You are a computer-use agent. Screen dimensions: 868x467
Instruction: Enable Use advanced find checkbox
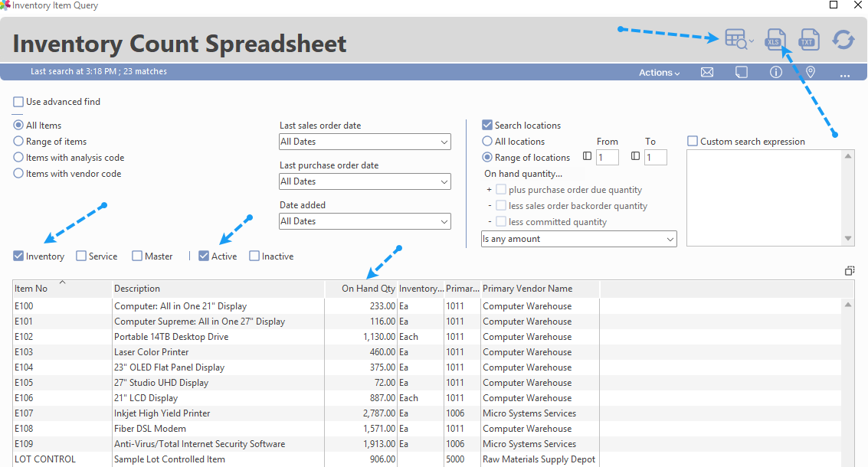[x=18, y=102]
